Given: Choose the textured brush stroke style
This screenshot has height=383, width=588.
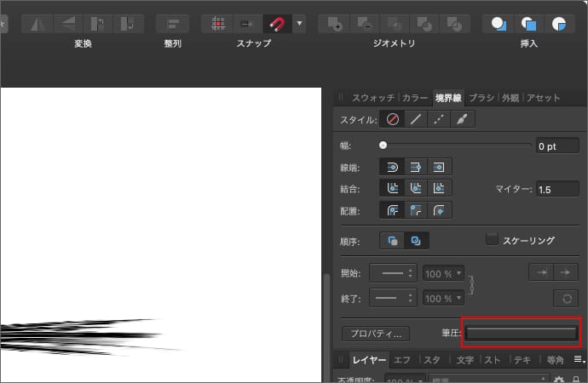Looking at the screenshot, I should click(461, 120).
